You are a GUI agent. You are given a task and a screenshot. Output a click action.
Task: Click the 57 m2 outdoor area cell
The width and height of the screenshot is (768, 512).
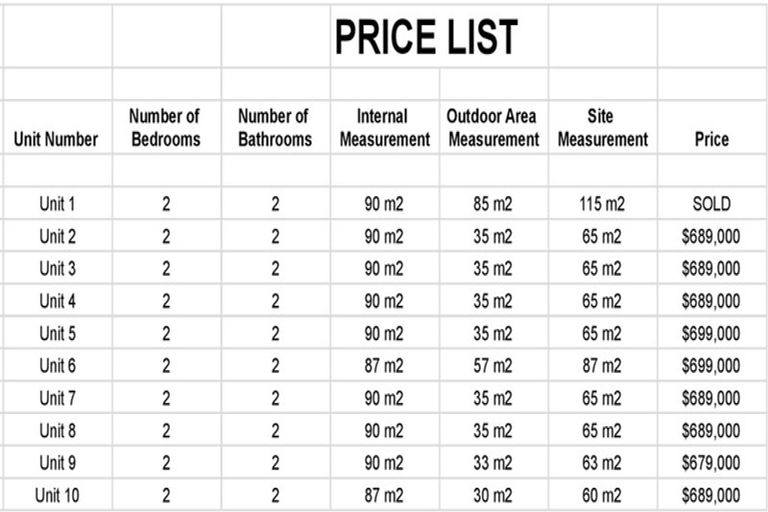point(493,366)
